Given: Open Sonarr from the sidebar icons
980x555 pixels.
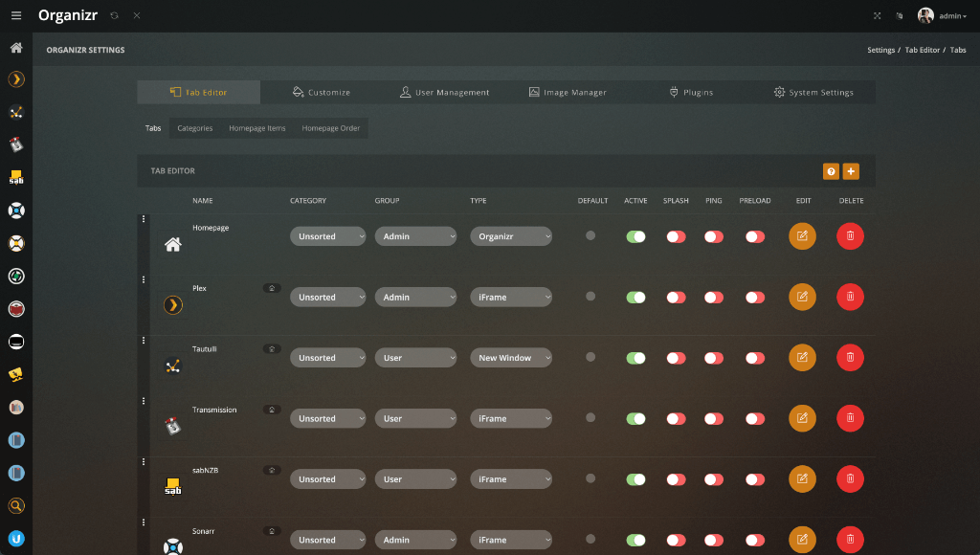Looking at the screenshot, I should coord(15,210).
